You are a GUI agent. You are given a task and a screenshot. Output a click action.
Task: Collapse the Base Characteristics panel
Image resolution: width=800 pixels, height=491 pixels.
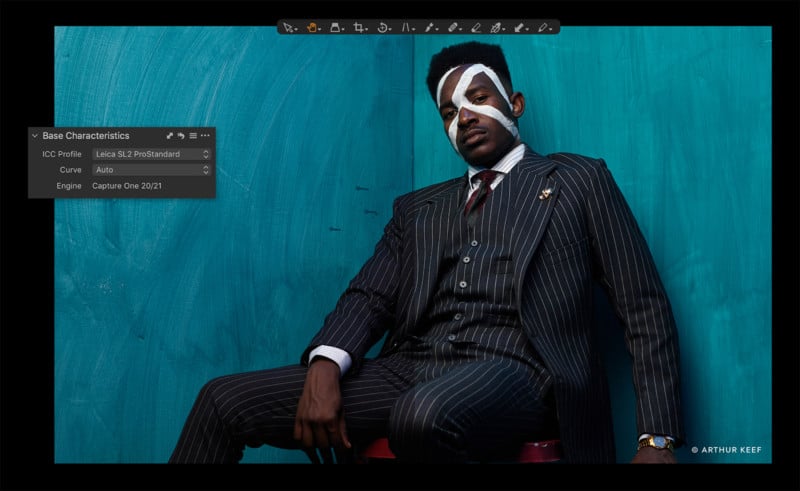(35, 136)
